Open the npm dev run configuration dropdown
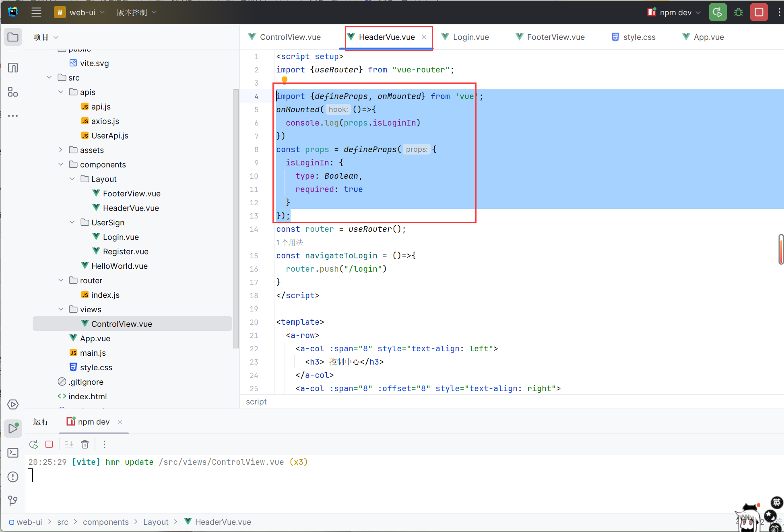784x532 pixels. click(674, 12)
